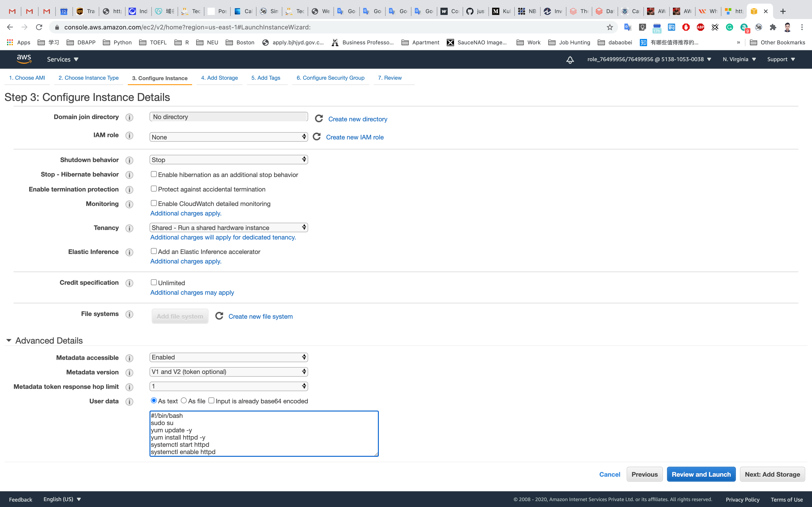Screen dimensions: 812x507
Task: Click the Create new IAM role link
Action: 355,137
